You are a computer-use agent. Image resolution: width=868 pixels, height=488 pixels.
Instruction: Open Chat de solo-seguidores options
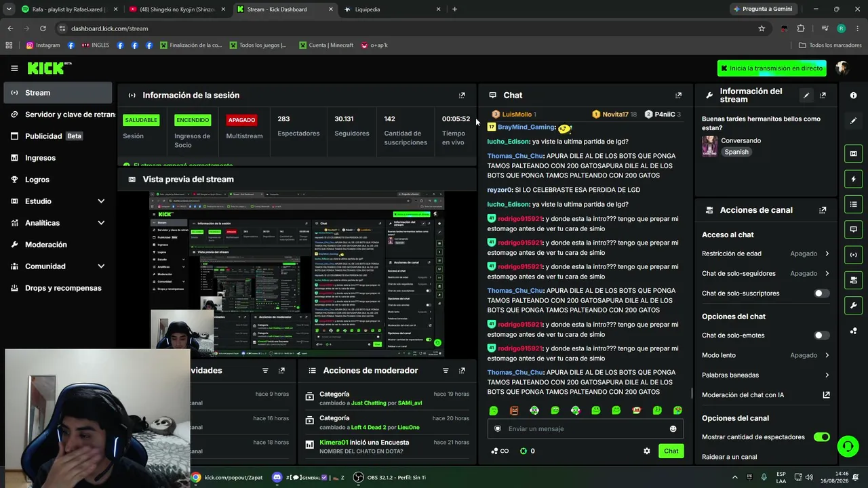pyautogui.click(x=766, y=273)
